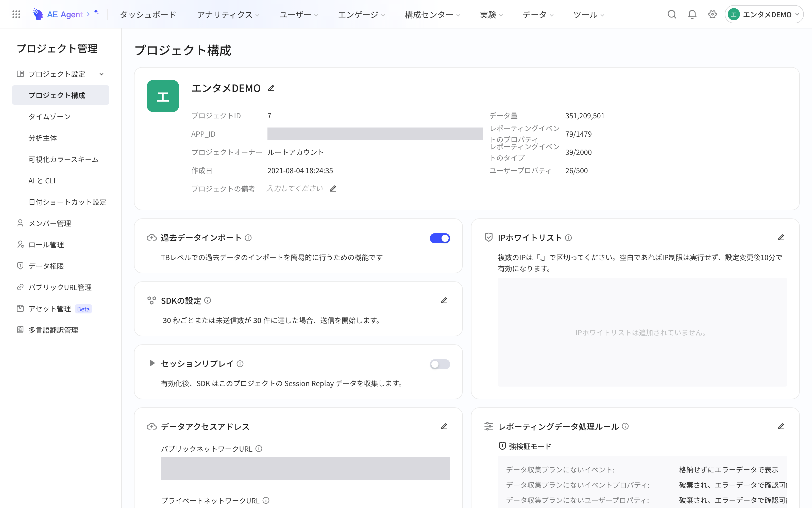Open the ユーザー dropdown menu

point(299,14)
